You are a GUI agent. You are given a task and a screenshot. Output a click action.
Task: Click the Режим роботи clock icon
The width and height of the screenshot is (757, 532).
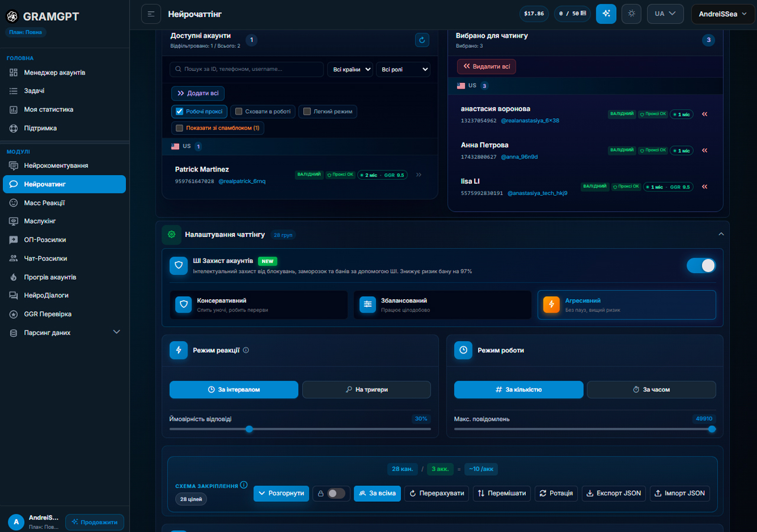tap(464, 350)
